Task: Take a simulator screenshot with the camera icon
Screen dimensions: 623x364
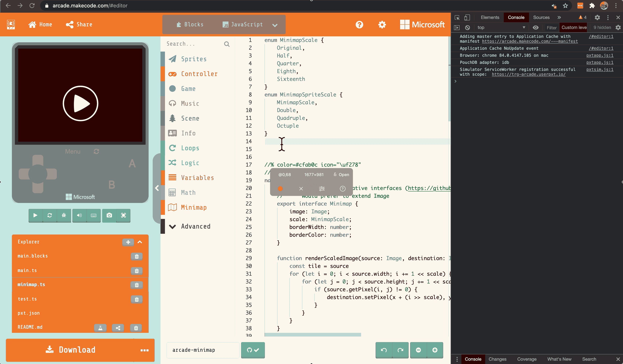Action: 109,215
